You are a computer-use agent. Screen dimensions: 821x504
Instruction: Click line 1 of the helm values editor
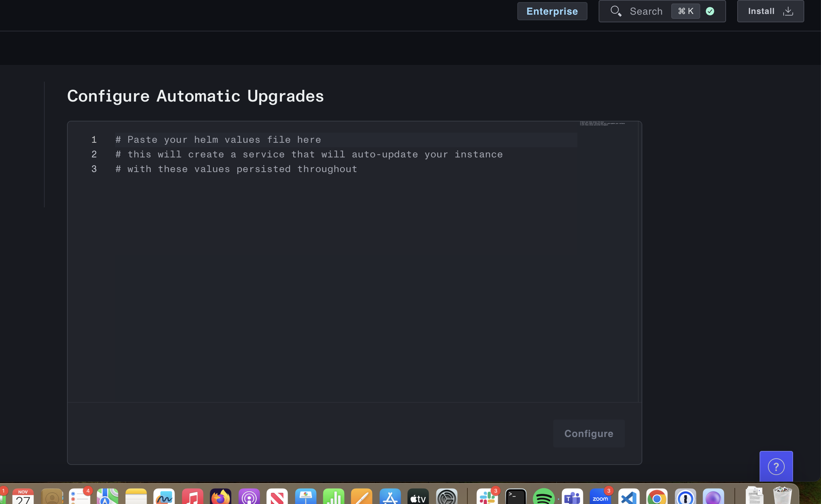tap(218, 140)
